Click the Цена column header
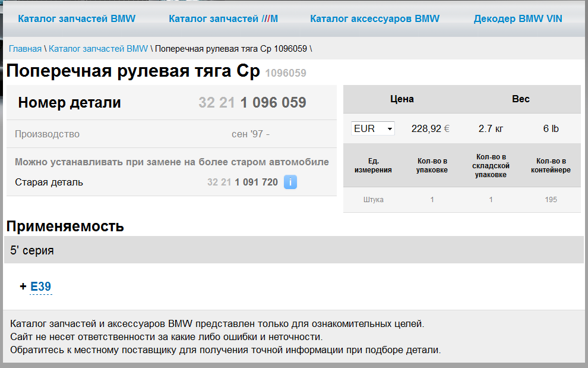This screenshot has height=368, width=588. 402,99
